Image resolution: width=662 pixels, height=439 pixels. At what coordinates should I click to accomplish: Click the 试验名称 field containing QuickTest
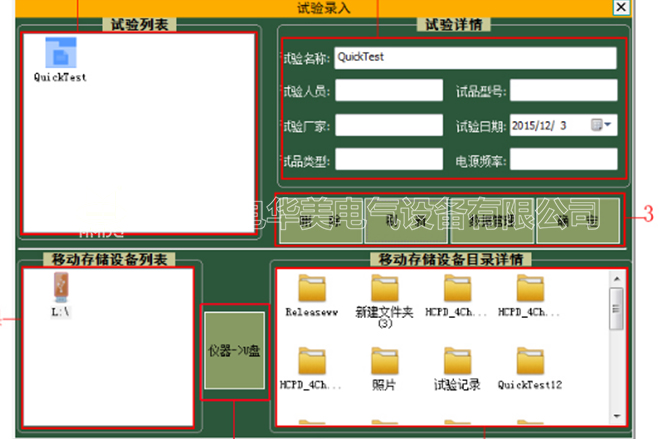475,58
